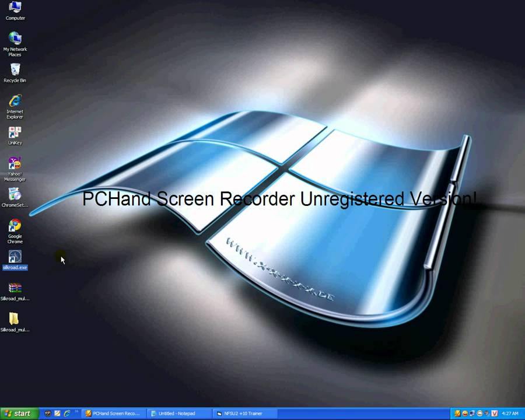Click the 4:27 AM system clock
The height and width of the screenshot is (420, 525).
point(510,414)
